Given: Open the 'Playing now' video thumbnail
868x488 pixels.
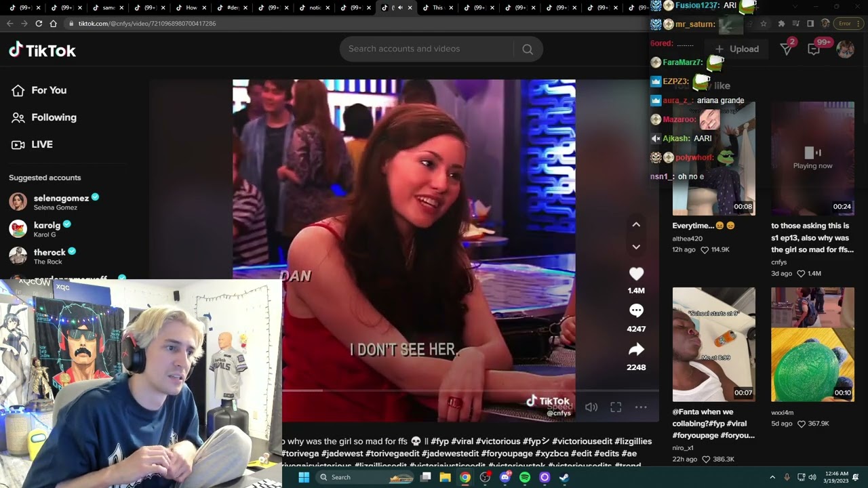Looking at the screenshot, I should tap(812, 159).
